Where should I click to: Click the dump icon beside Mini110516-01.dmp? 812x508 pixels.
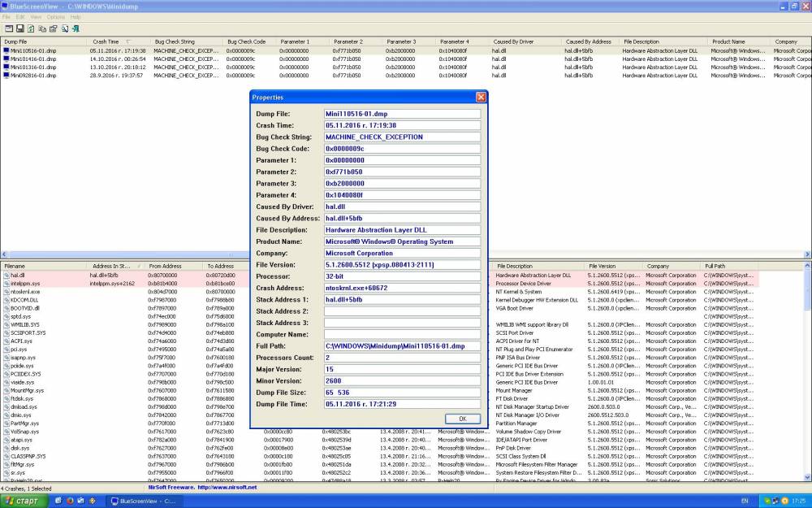click(6, 50)
